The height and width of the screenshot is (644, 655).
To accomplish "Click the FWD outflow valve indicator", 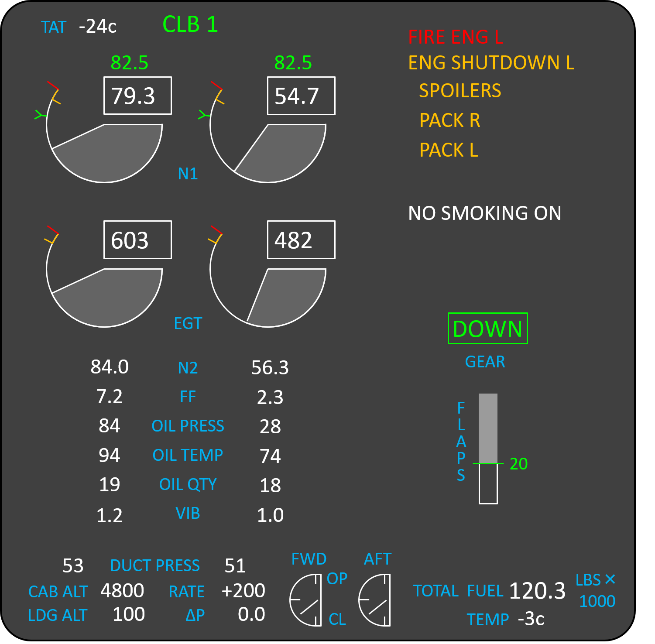I will (306, 600).
